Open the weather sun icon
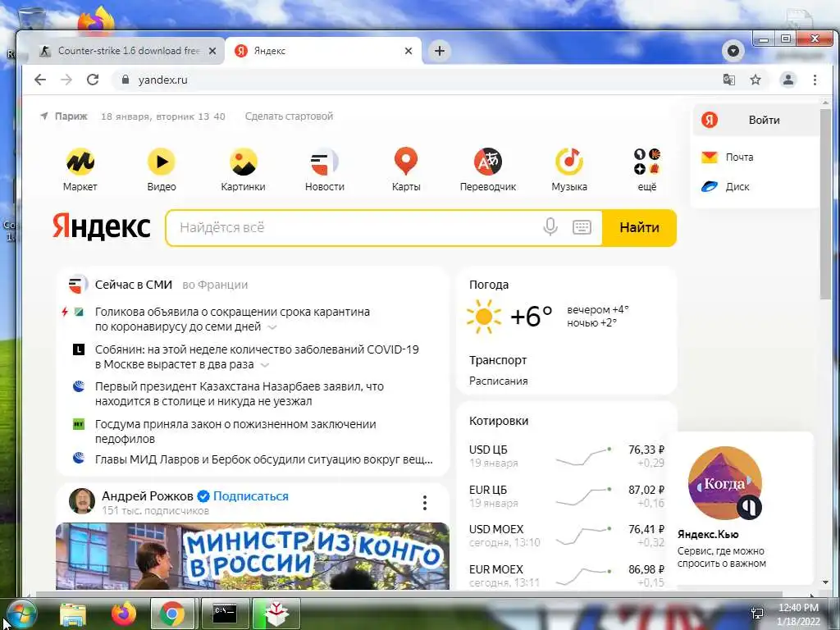The height and width of the screenshot is (630, 840). tap(484, 316)
